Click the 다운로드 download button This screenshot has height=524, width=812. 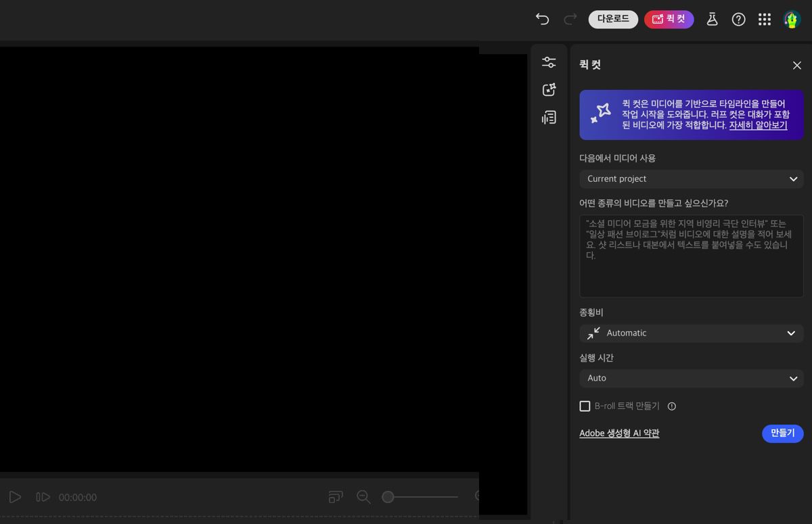coord(613,19)
